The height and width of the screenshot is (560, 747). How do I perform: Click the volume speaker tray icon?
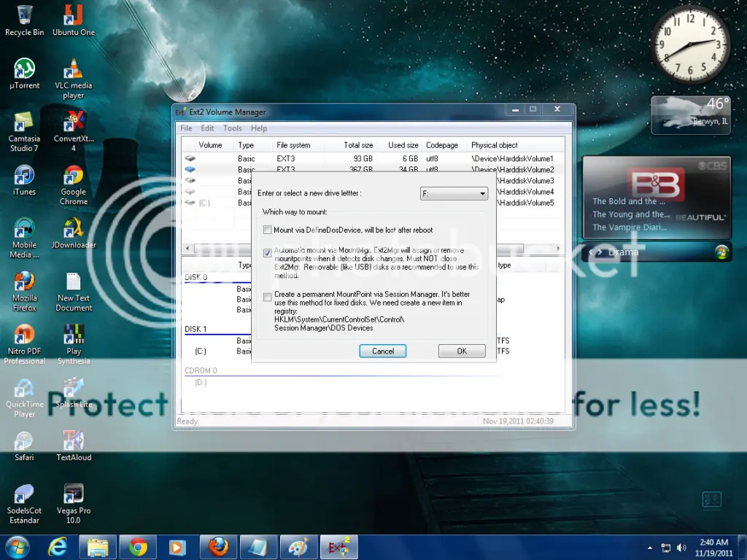pyautogui.click(x=682, y=548)
